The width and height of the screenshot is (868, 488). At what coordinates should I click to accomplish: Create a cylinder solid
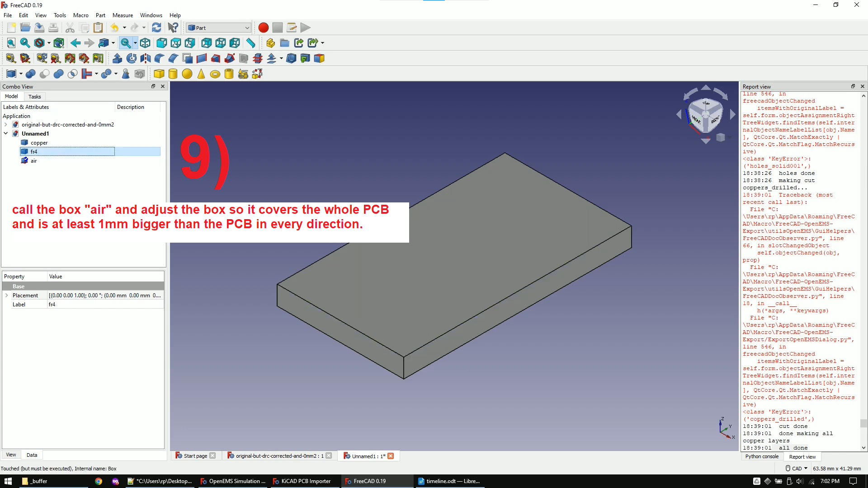tap(173, 74)
